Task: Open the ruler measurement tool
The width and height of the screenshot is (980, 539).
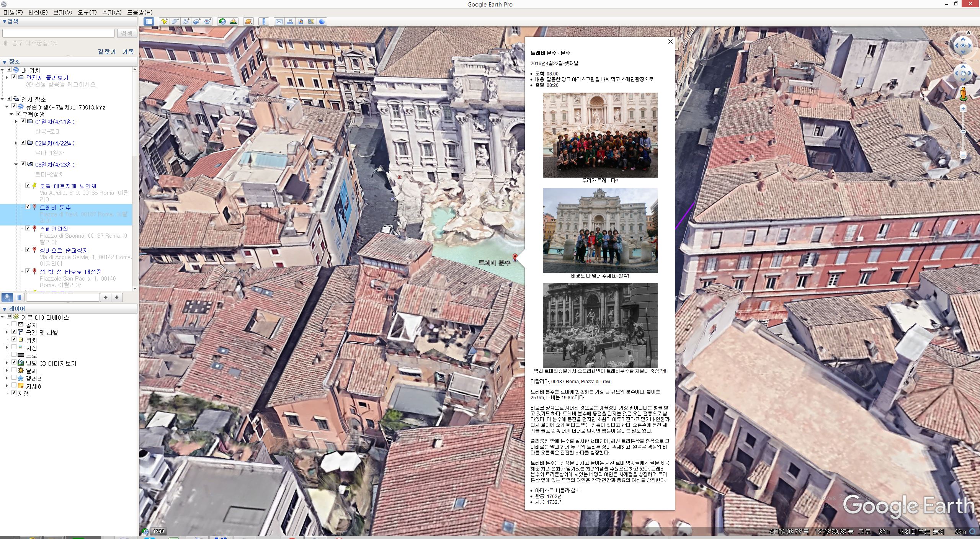Action: tap(263, 21)
